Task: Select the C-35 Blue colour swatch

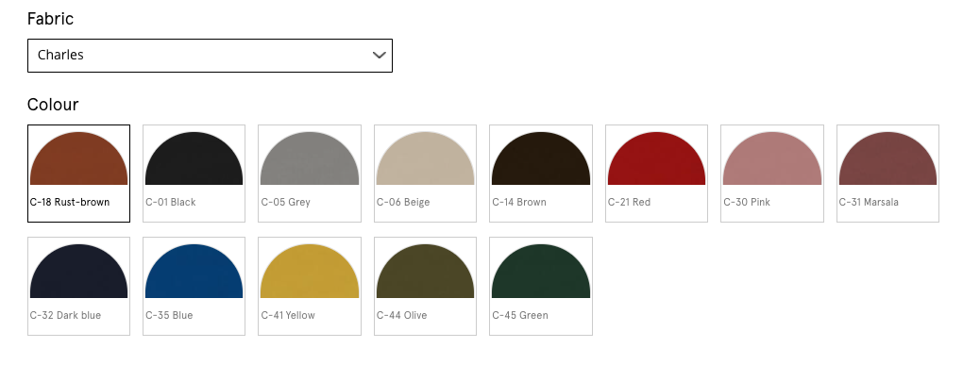Action: (194, 287)
